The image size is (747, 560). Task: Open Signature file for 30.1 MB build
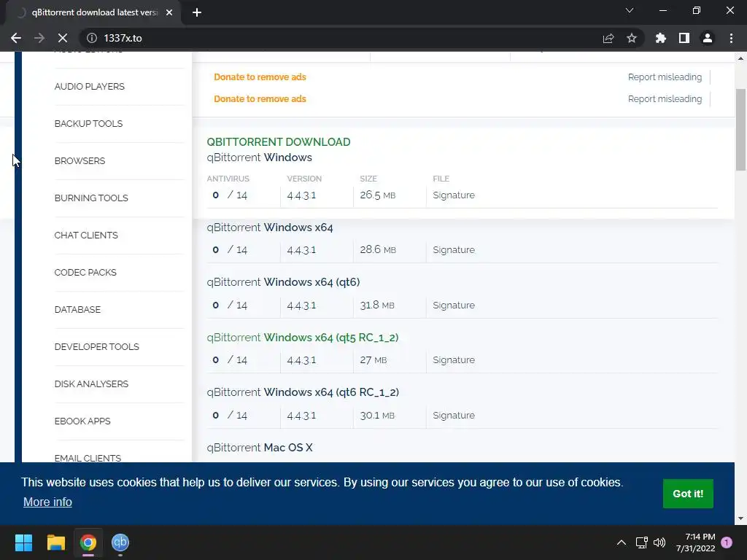[454, 415]
